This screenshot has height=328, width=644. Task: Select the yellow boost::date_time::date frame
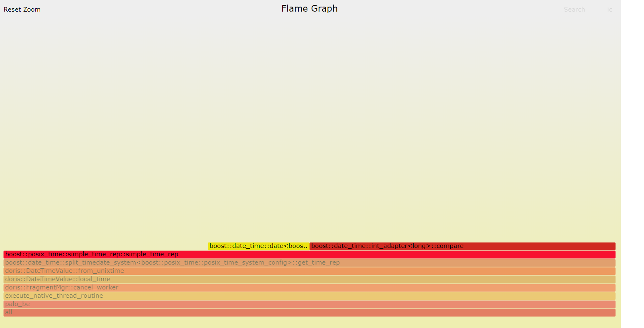(x=259, y=246)
